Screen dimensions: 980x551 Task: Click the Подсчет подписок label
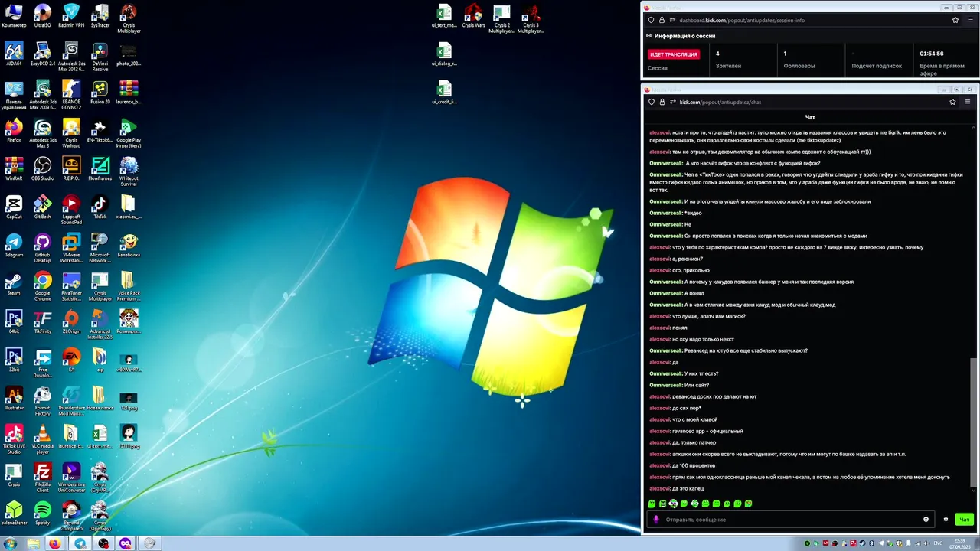click(877, 66)
